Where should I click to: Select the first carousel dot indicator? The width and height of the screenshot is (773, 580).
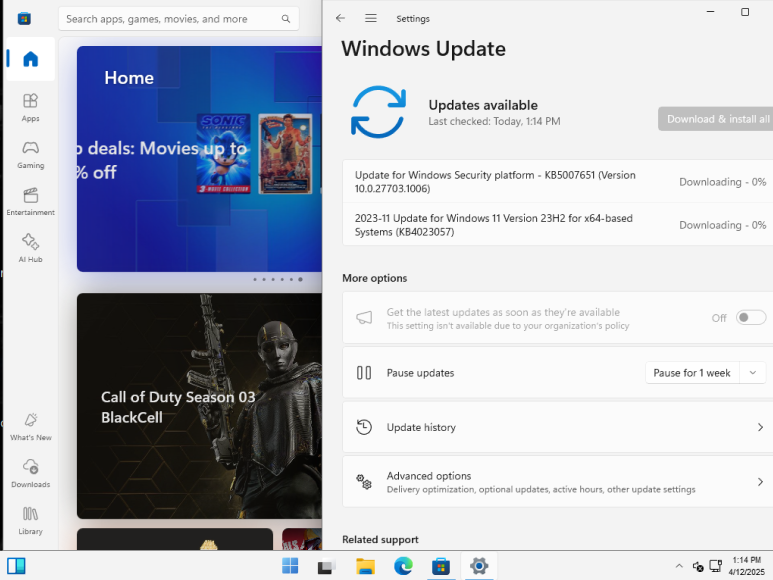(x=255, y=279)
